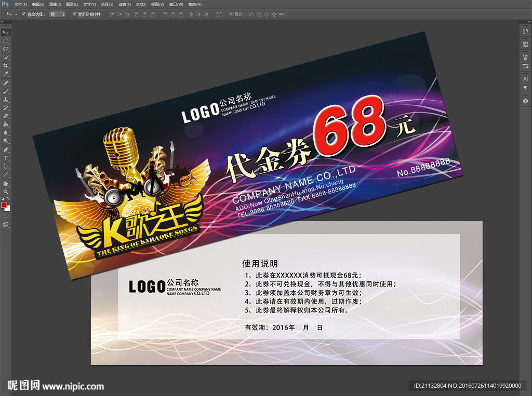This screenshot has width=532, height=396.
Task: Change the screen mode
Action: pos(6,224)
